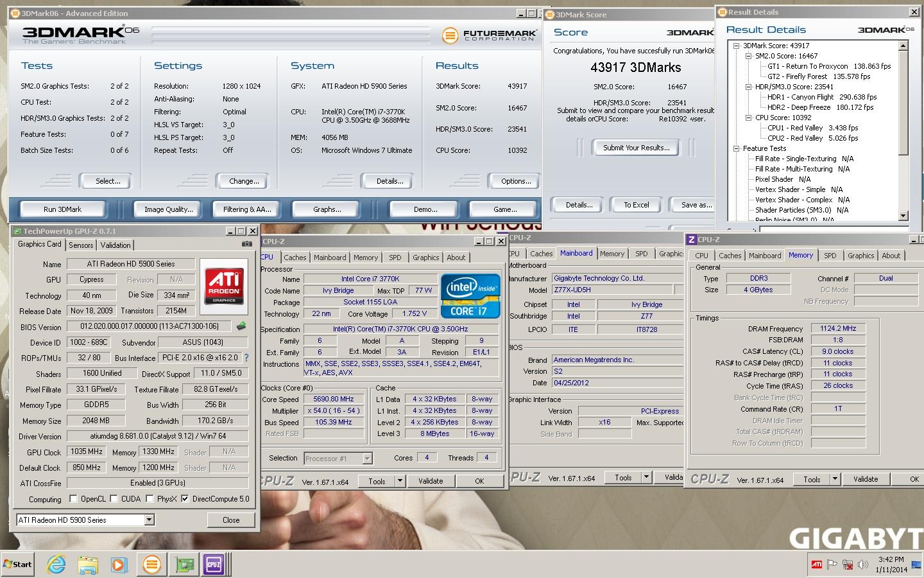Switch to the GPU-Z taskbar icon

point(185,565)
